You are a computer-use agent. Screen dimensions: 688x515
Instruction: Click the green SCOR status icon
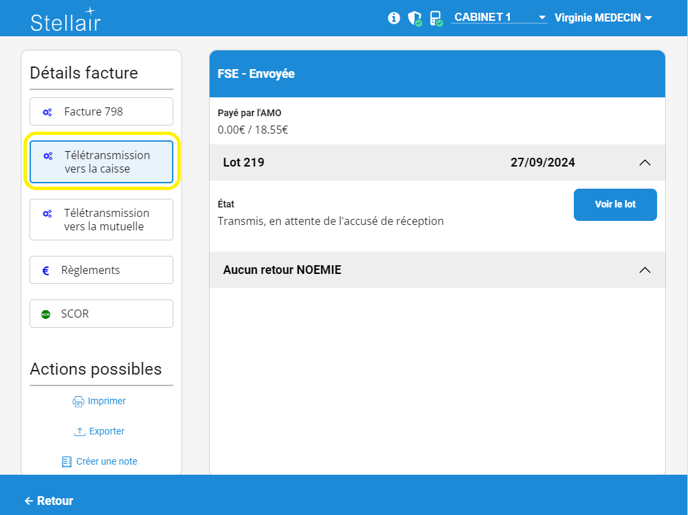pos(46,314)
